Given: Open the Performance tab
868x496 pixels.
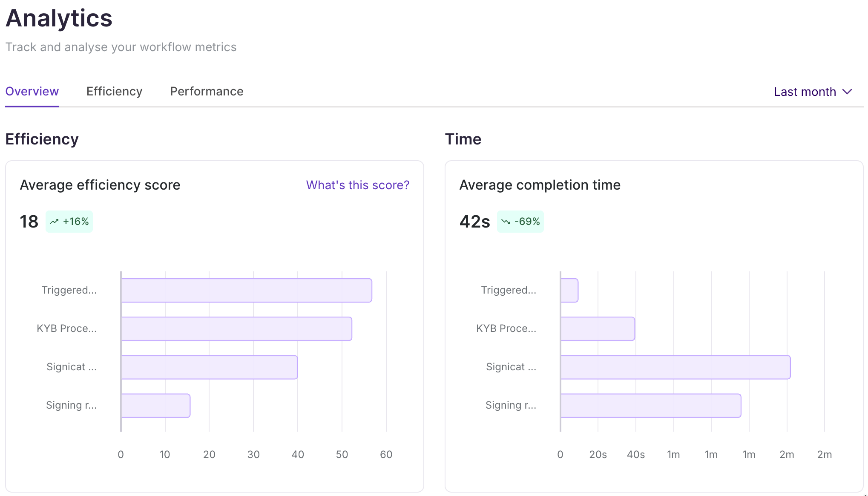Looking at the screenshot, I should pyautogui.click(x=207, y=91).
